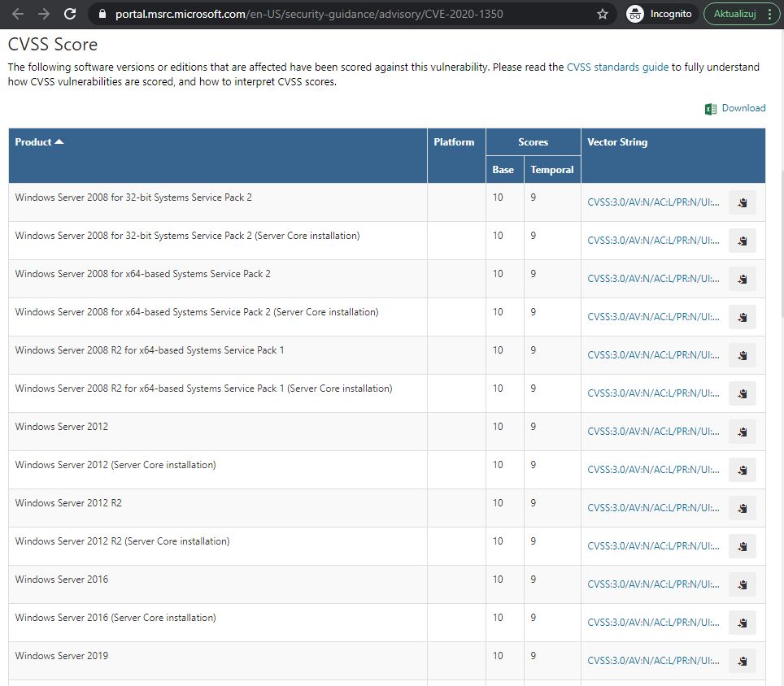
Task: Open vector string link for Server 2008 x64 SP2
Action: pos(653,279)
